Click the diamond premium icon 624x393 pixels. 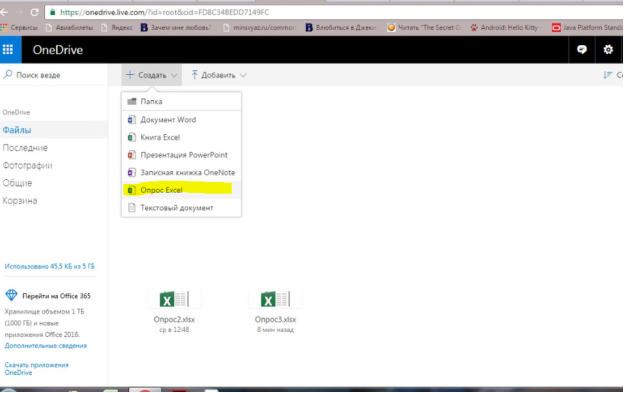pyautogui.click(x=11, y=295)
